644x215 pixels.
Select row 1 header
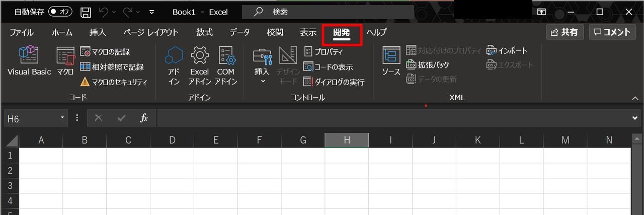(10, 156)
